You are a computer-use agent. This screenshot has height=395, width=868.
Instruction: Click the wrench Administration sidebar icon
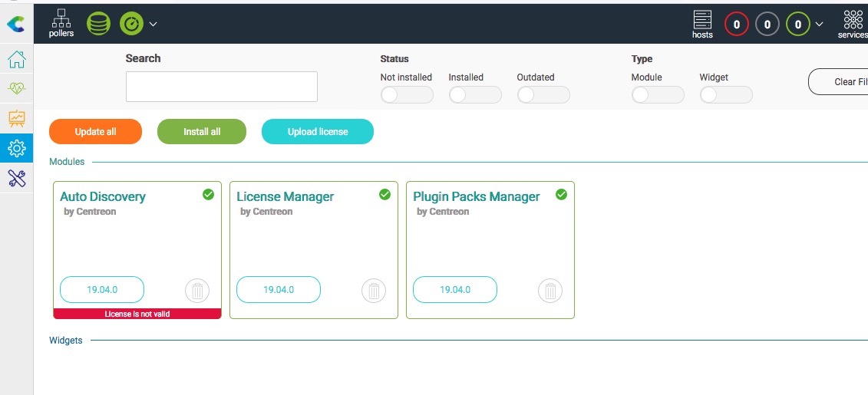point(16,178)
